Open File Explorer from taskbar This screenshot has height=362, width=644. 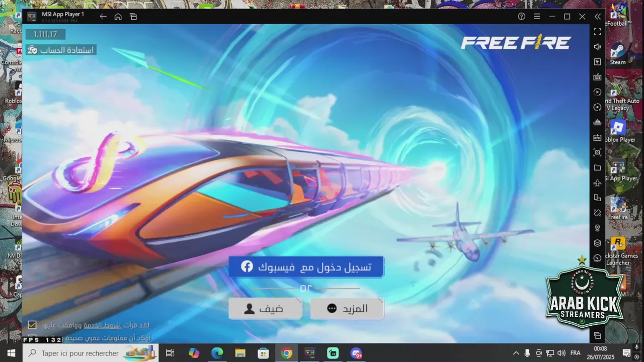(x=240, y=353)
